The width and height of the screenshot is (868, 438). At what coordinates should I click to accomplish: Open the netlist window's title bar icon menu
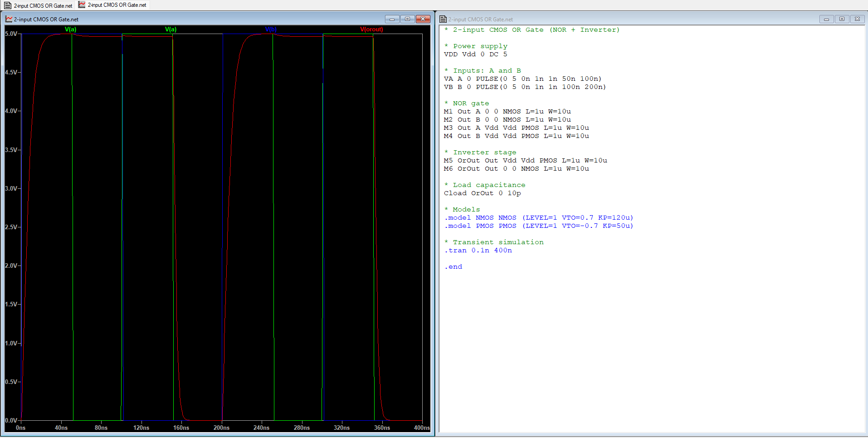pos(443,19)
